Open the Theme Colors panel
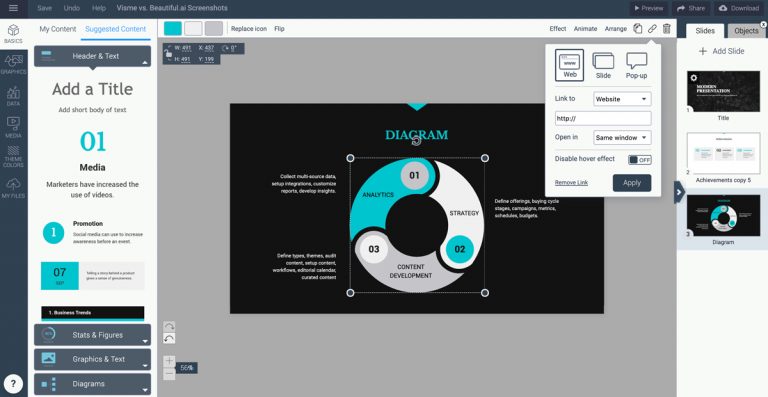Screen dimensions: 768x397 [13, 157]
